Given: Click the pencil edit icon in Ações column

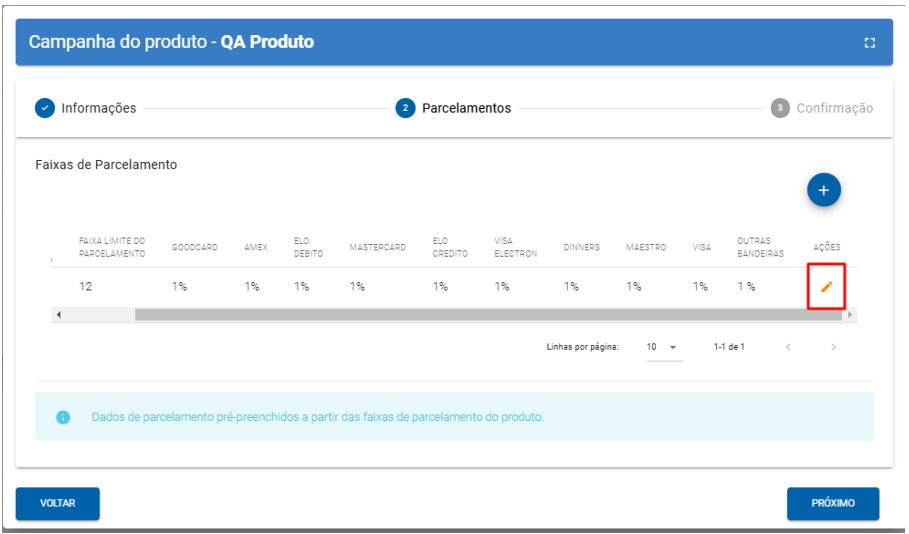Looking at the screenshot, I should click(826, 287).
